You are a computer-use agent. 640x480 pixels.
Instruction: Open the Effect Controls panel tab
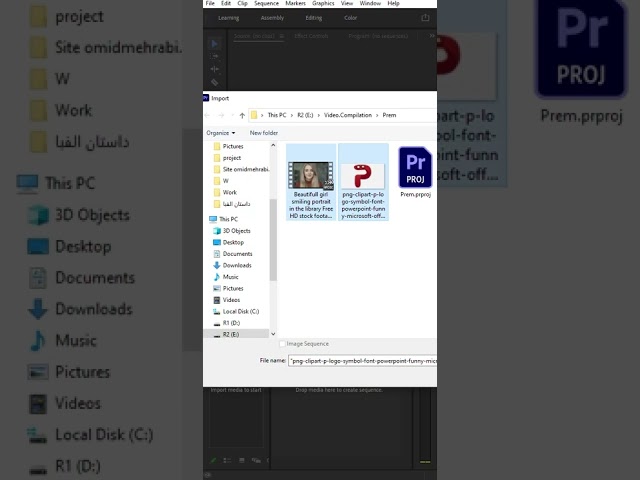tap(311, 36)
